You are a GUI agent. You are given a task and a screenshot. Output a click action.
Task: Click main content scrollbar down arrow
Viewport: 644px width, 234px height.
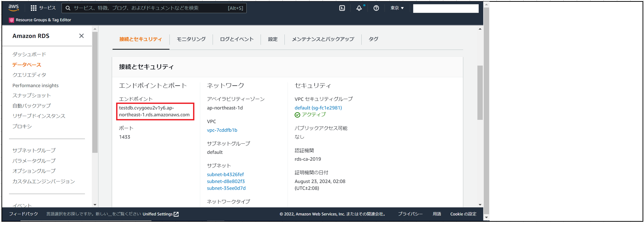point(480,204)
